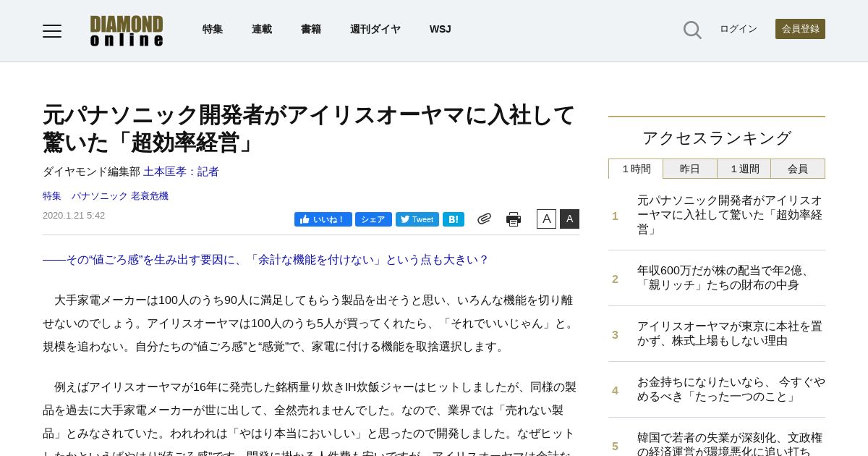This screenshot has width=868, height=456.
Task: Click ranking number 4
Action: [616, 390]
